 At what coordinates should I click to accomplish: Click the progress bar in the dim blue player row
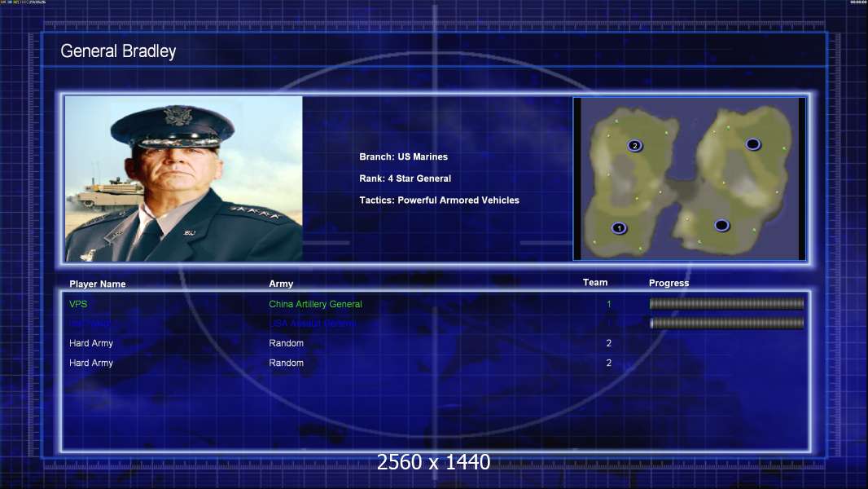pos(726,323)
